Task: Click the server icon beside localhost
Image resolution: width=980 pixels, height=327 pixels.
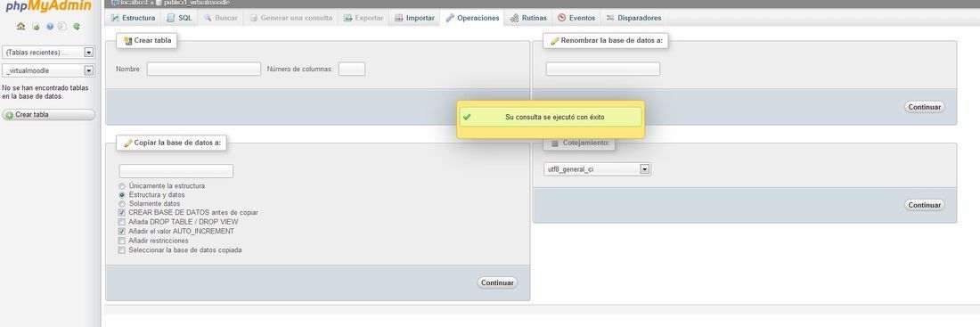Action: (114, 4)
